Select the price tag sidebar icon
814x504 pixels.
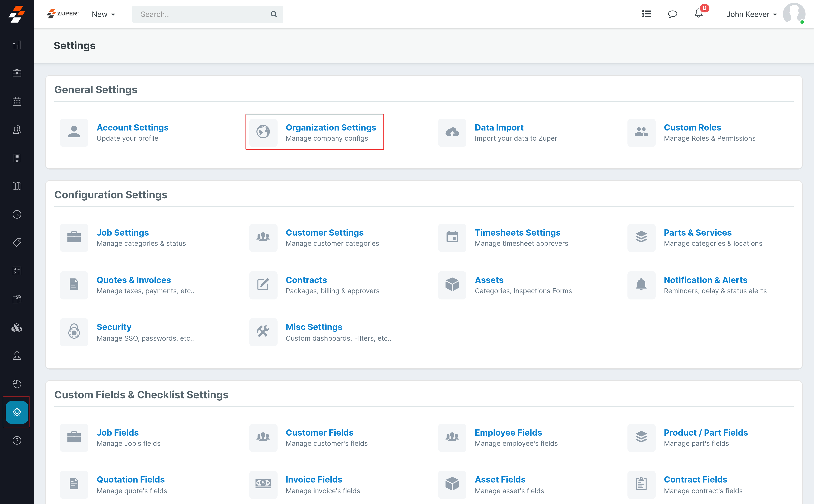pyautogui.click(x=17, y=242)
